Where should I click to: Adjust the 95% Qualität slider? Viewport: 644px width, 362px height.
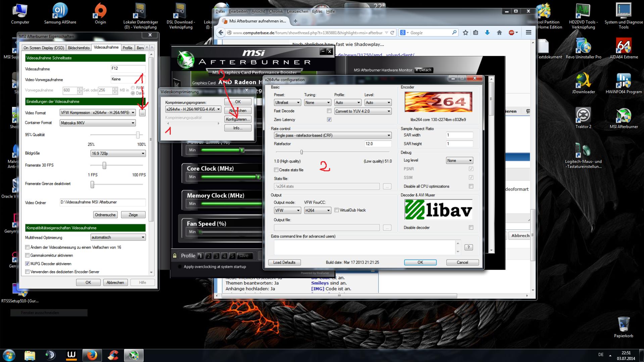(x=138, y=135)
